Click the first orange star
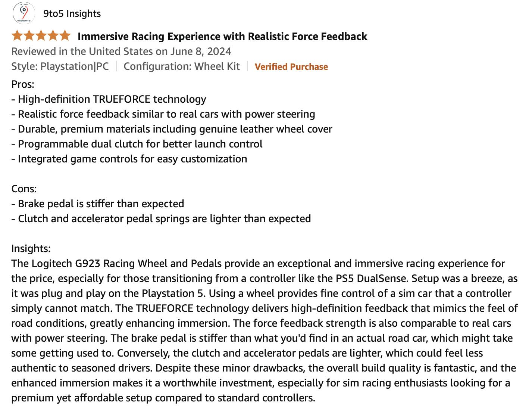 17,36
